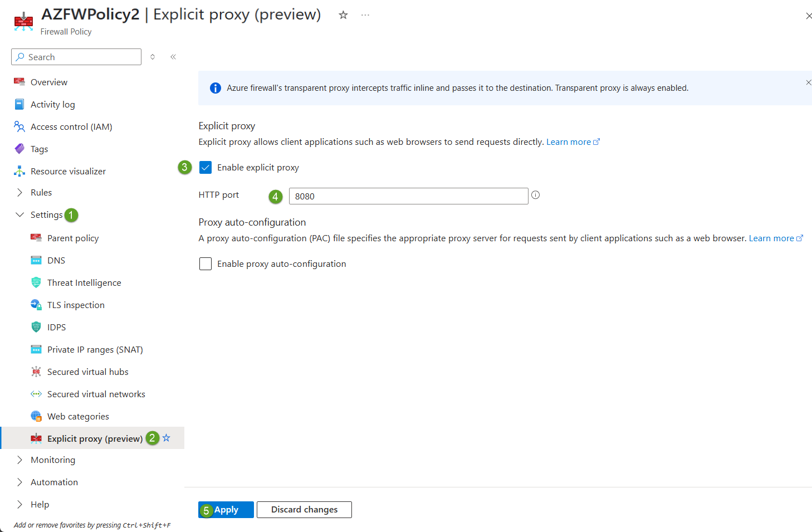Click the Overview icon in sidebar

[x=19, y=82]
